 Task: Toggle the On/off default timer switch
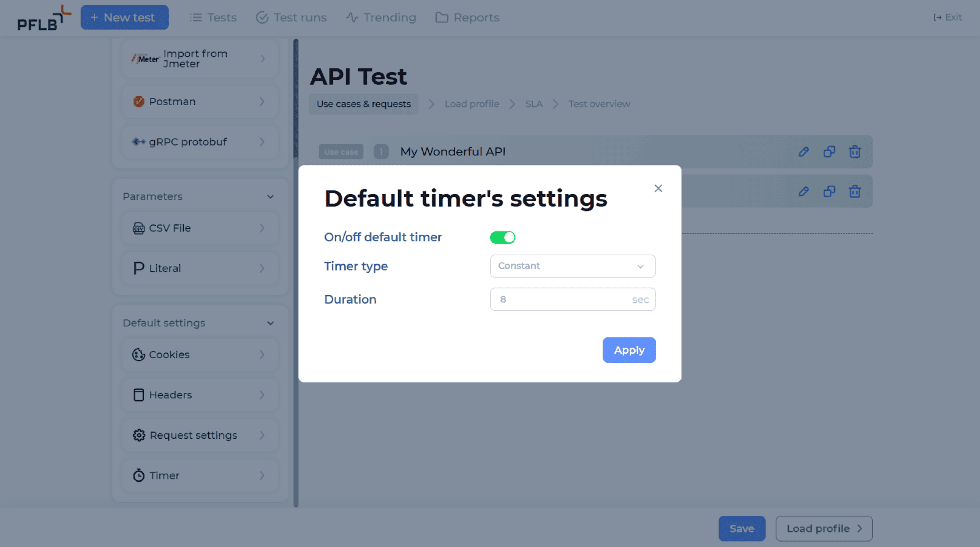[x=503, y=237]
